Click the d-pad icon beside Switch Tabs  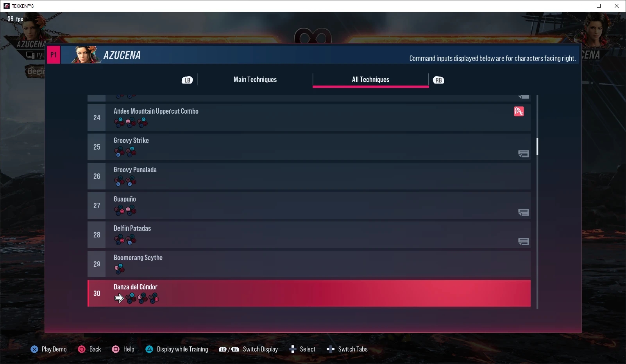[330, 349]
